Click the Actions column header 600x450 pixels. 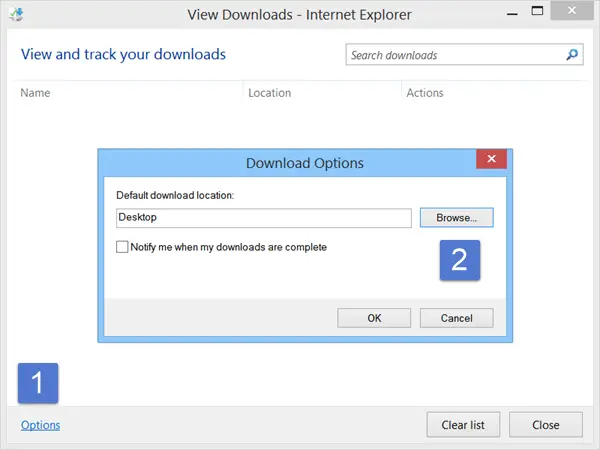tap(425, 93)
